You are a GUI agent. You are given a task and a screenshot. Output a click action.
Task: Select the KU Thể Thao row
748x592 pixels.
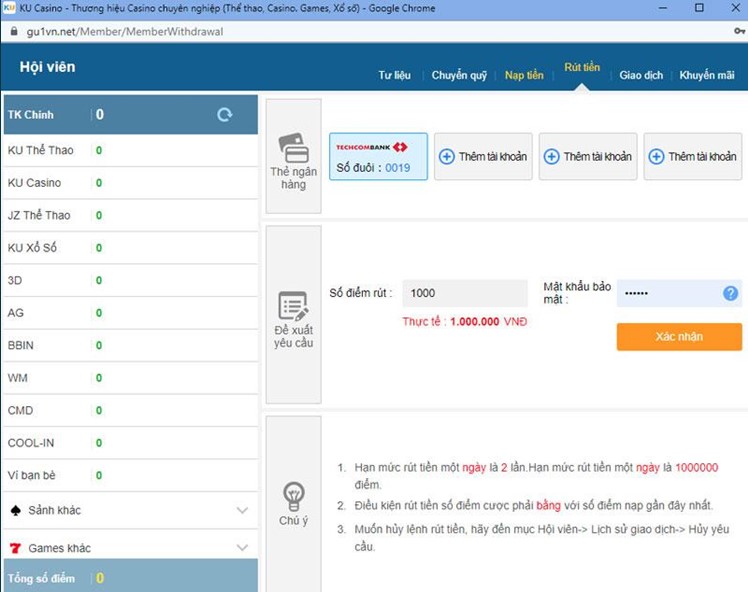click(x=131, y=150)
